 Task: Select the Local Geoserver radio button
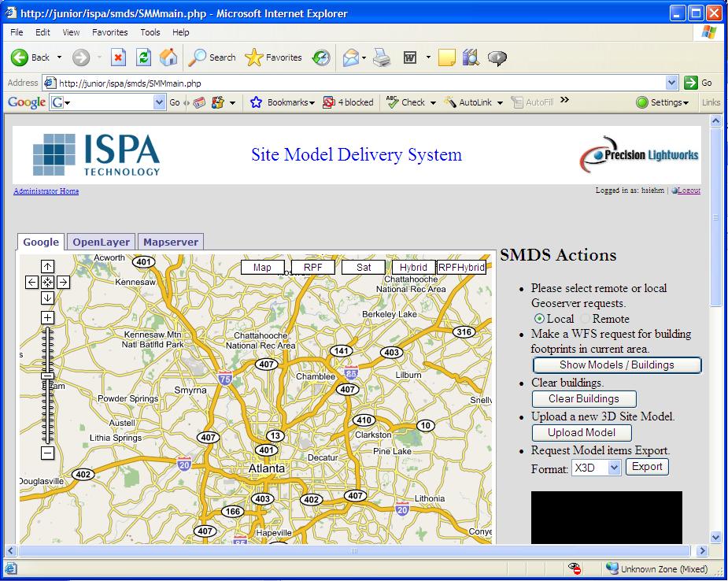[x=539, y=319]
